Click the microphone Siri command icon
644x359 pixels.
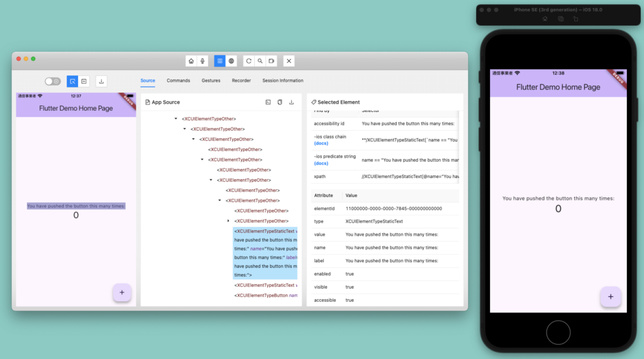203,61
